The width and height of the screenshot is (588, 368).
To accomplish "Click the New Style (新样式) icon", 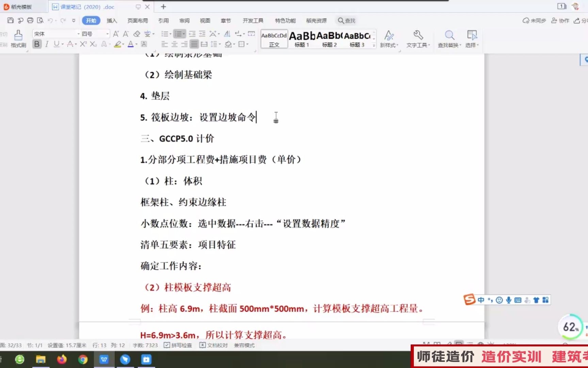I will click(x=389, y=35).
